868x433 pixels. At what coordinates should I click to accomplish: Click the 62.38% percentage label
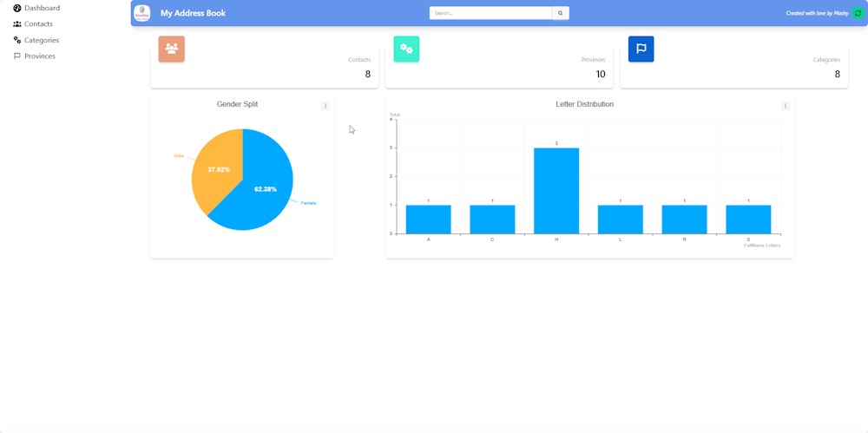pyautogui.click(x=266, y=189)
